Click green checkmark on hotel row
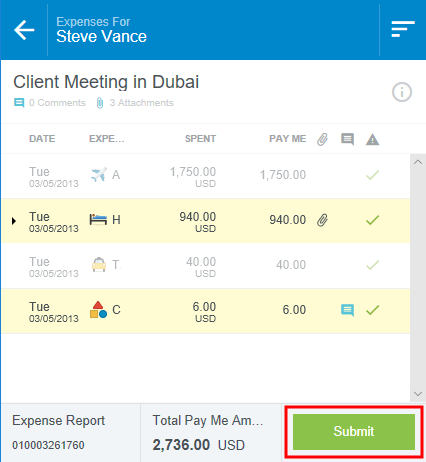The width and height of the screenshot is (426, 462). click(x=372, y=220)
